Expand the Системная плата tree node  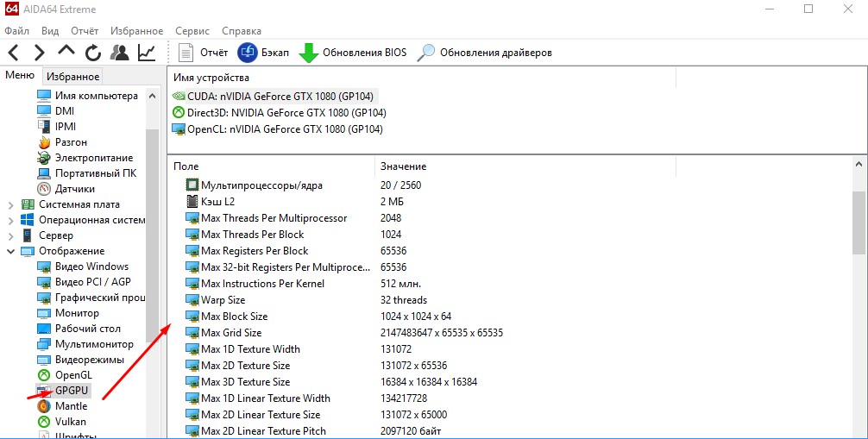(10, 204)
